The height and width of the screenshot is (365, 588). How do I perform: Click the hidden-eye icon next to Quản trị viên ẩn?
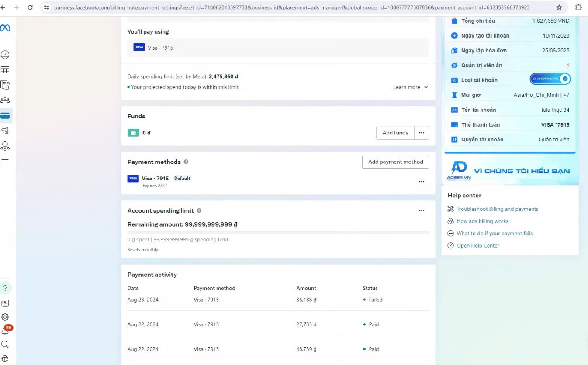(x=454, y=65)
